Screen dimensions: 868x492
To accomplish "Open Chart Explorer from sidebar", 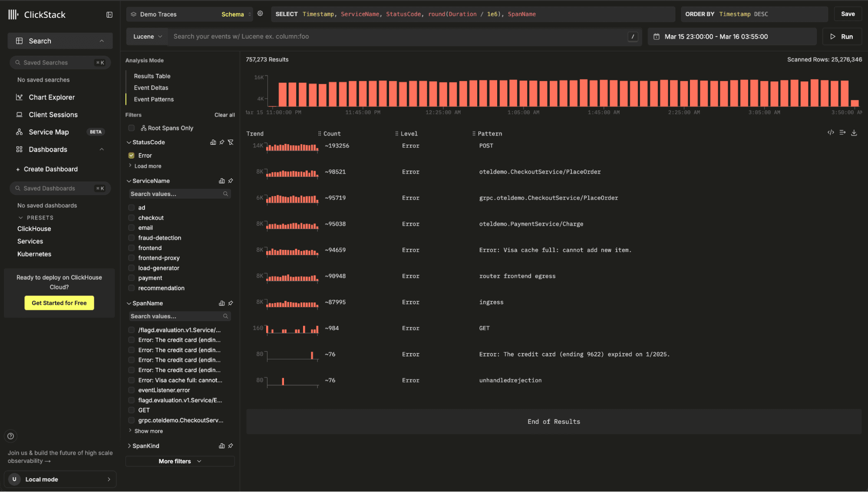I will click(x=52, y=97).
